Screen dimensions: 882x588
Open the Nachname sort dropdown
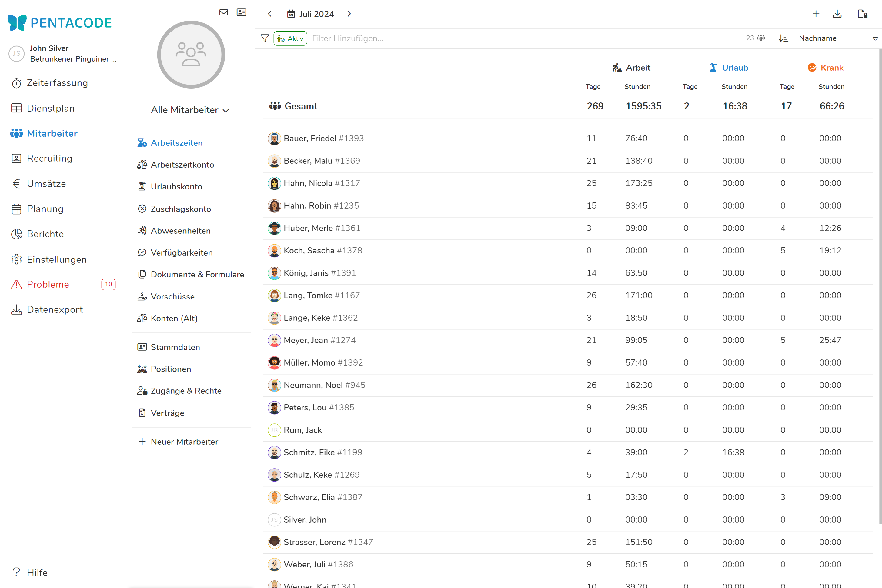pyautogui.click(x=838, y=38)
